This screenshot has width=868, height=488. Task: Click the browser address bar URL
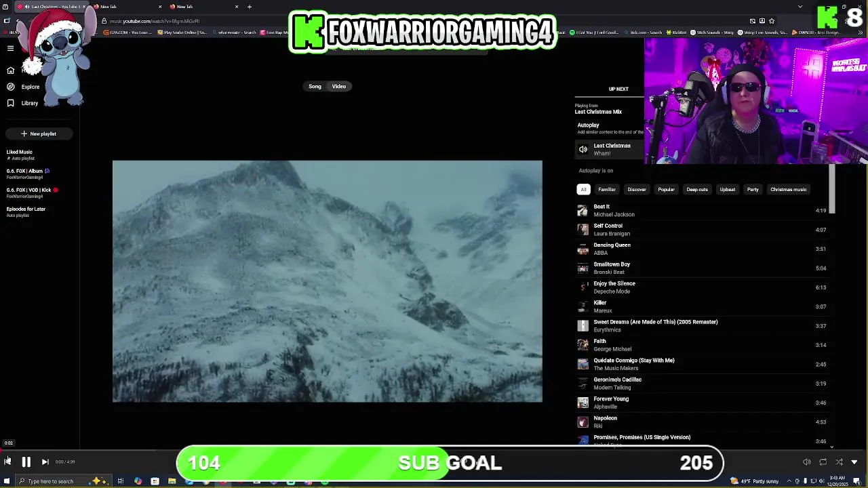(x=155, y=21)
